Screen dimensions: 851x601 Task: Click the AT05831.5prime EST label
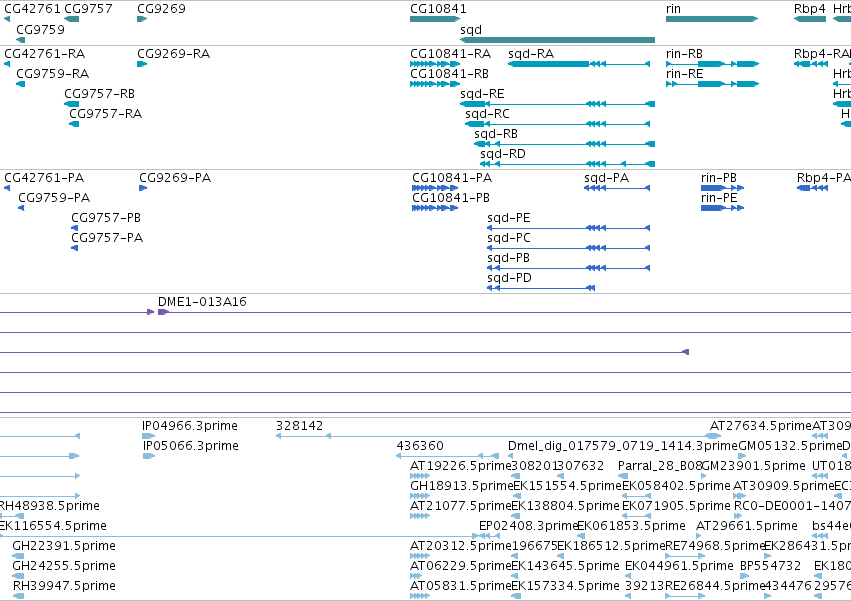pos(461,586)
